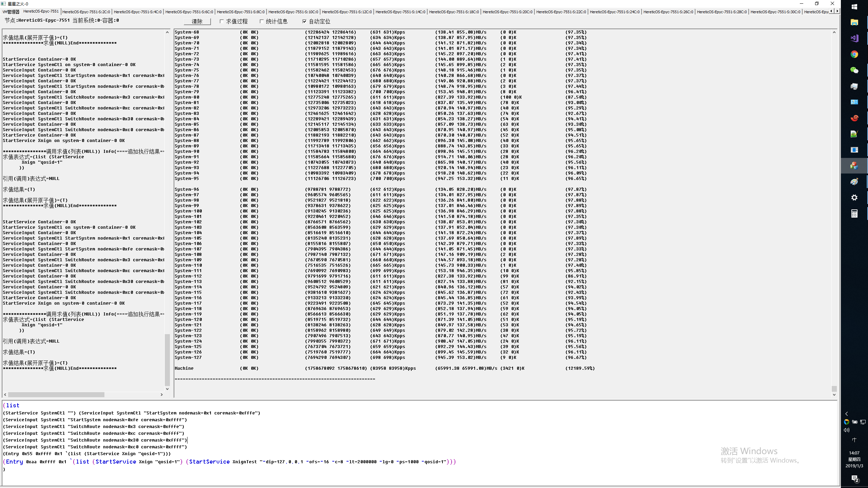Check the 统计信息 checkbox
Image resolution: width=868 pixels, height=488 pixels.
[x=261, y=21]
